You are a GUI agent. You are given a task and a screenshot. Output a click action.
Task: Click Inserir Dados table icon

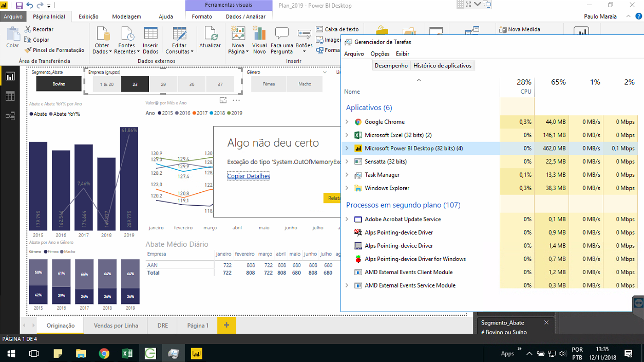click(x=150, y=40)
